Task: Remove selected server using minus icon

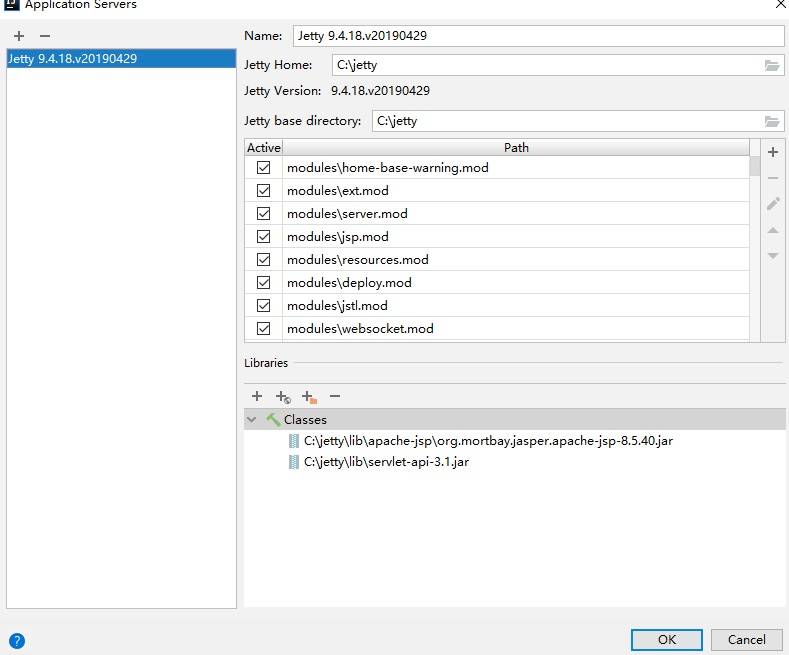Action: 44,35
